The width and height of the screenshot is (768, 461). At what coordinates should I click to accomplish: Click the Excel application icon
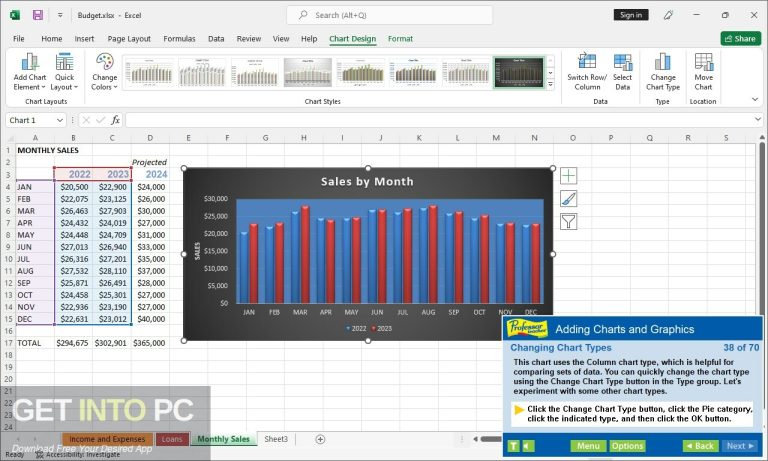pyautogui.click(x=15, y=15)
